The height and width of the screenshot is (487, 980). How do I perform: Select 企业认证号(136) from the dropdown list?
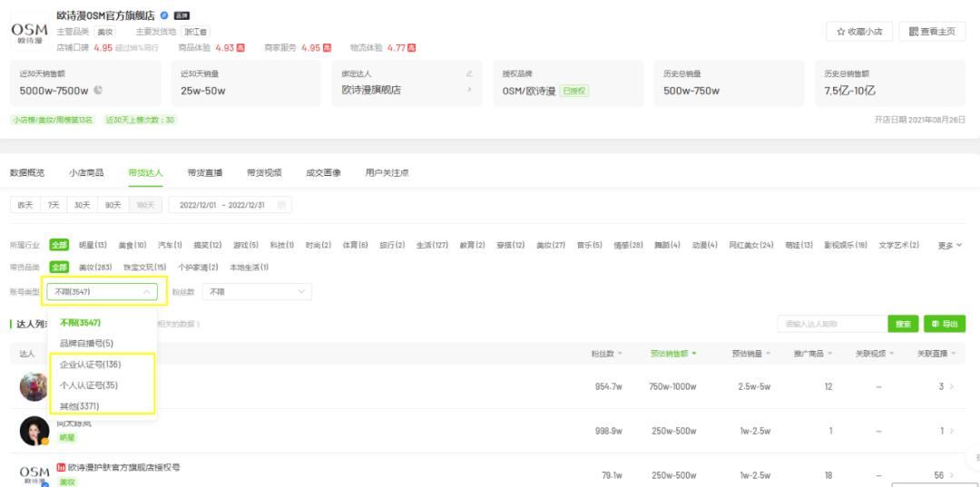pyautogui.click(x=91, y=365)
